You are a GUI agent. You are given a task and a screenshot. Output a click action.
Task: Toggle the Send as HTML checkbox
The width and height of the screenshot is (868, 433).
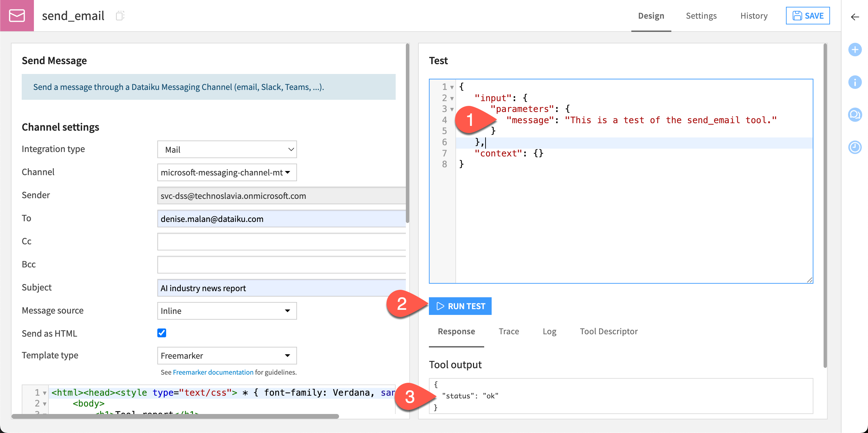pyautogui.click(x=162, y=333)
